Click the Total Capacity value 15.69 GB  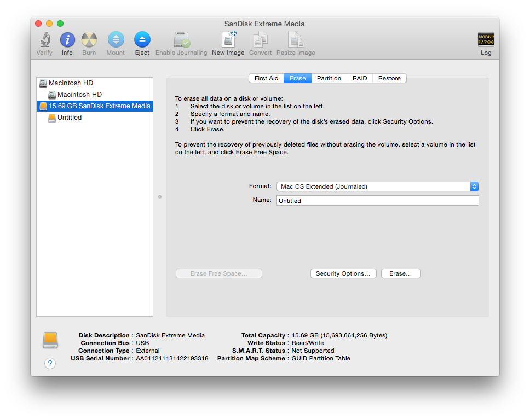[x=339, y=335]
